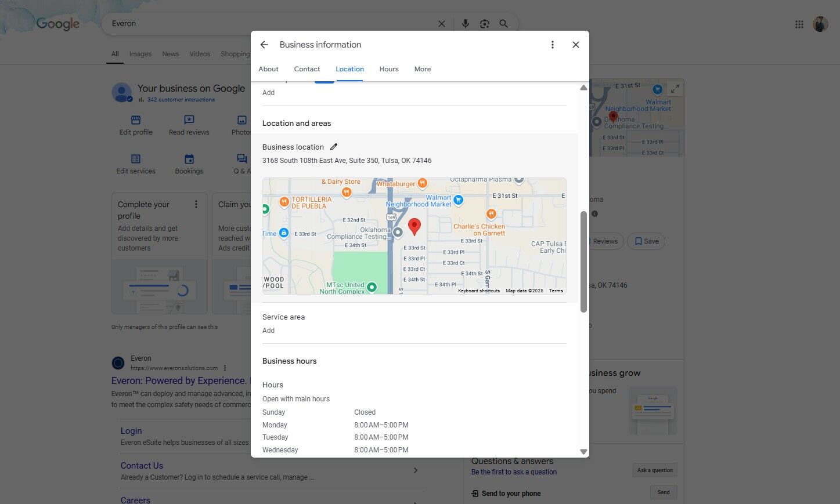Open the Google account profile avatar
This screenshot has width=840, height=504.
(820, 24)
